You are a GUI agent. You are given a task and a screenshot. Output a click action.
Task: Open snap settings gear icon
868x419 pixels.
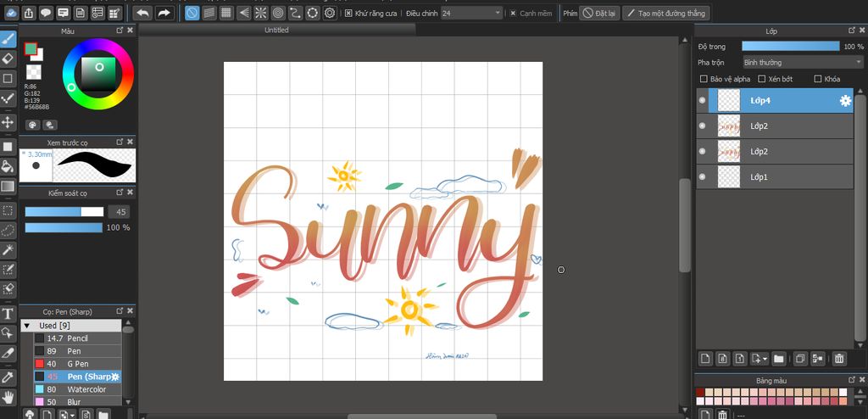[330, 13]
